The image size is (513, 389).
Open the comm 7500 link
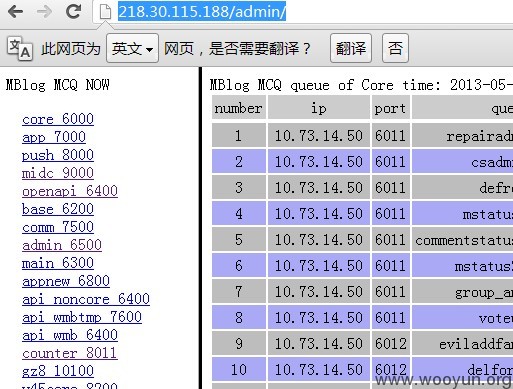[x=58, y=227]
